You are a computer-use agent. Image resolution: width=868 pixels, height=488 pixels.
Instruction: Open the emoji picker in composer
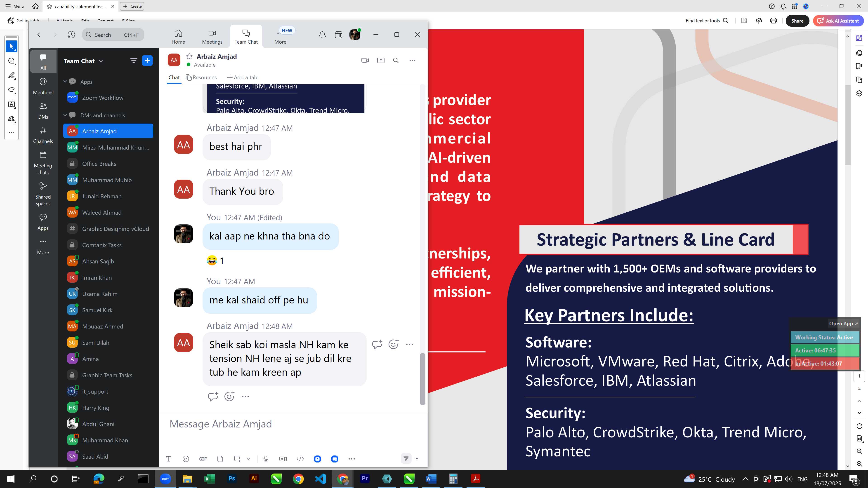click(186, 459)
